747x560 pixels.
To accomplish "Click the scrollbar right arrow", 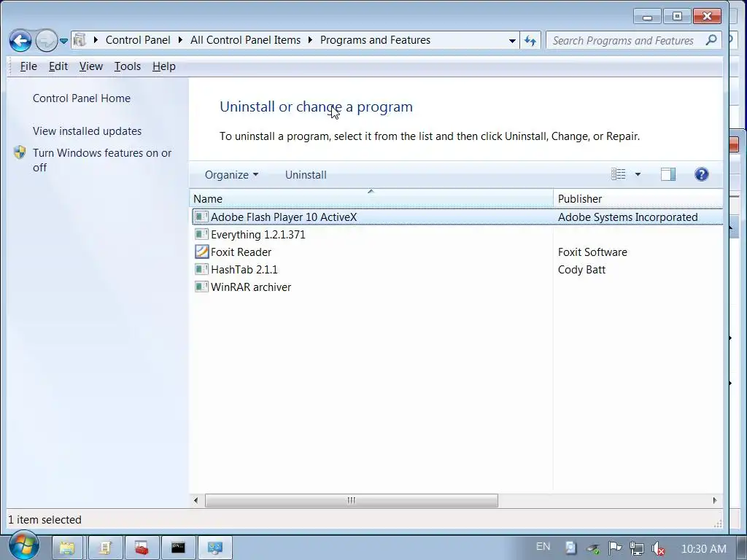I will [715, 500].
